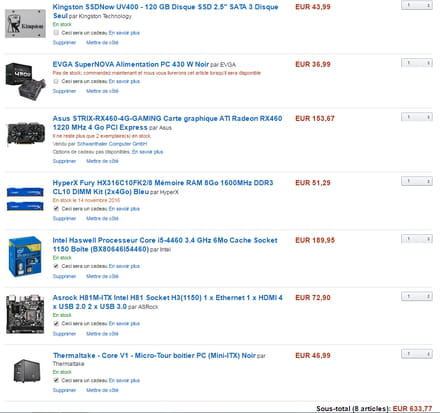Uncheck gift option for Intel Core i5-4460
Viewport: 440px width, 413px height.
pos(56,266)
